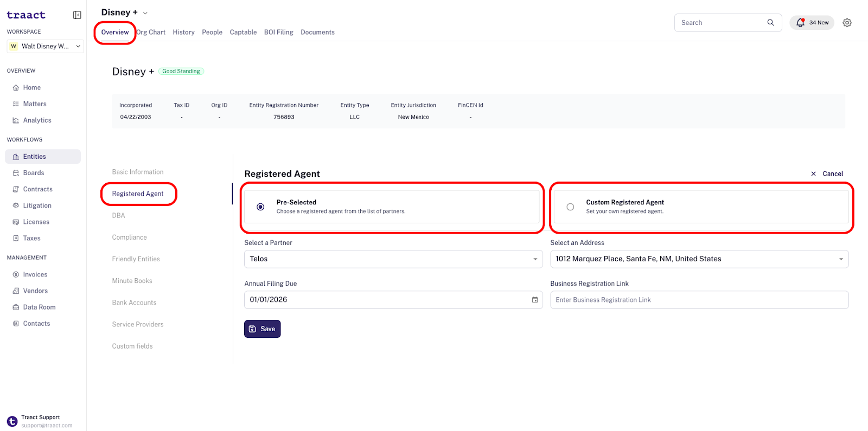868x431 pixels.
Task: Click the Matters list icon
Action: pos(16,104)
